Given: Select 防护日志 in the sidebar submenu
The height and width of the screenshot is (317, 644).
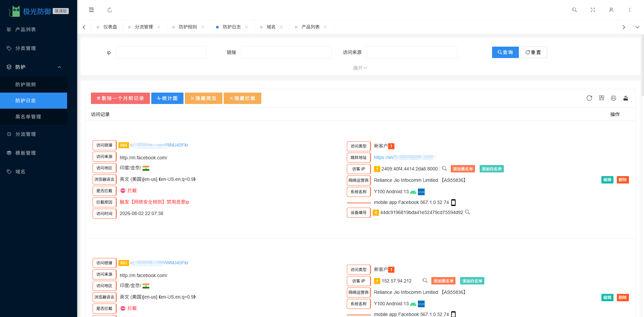Looking at the screenshot, I should coord(34,101).
